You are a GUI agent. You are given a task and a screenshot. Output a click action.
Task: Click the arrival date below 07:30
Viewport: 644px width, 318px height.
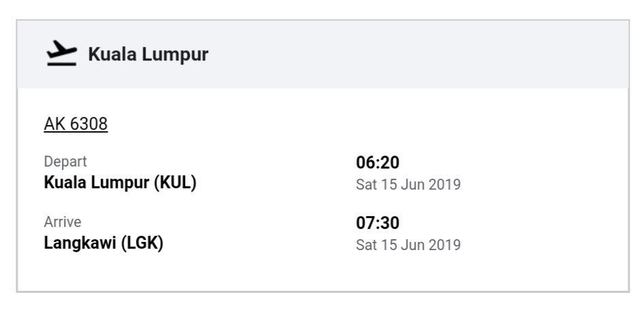click(408, 245)
